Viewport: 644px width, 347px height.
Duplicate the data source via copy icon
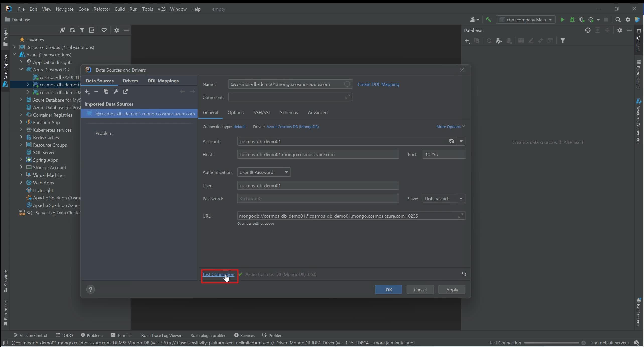[106, 91]
